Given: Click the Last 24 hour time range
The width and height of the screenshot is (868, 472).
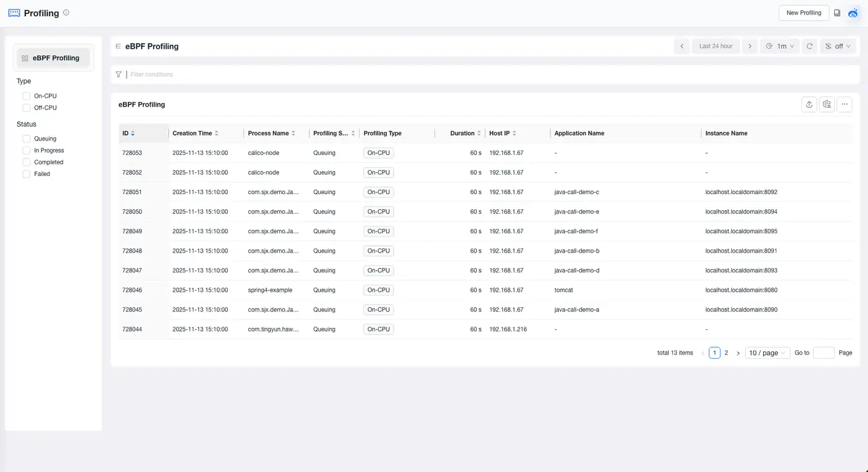Looking at the screenshot, I should point(715,46).
